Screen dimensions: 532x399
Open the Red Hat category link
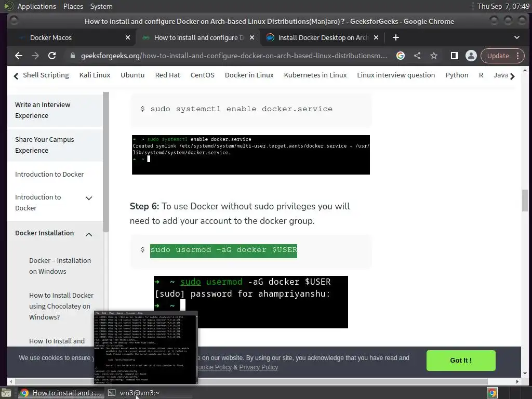[168, 75]
